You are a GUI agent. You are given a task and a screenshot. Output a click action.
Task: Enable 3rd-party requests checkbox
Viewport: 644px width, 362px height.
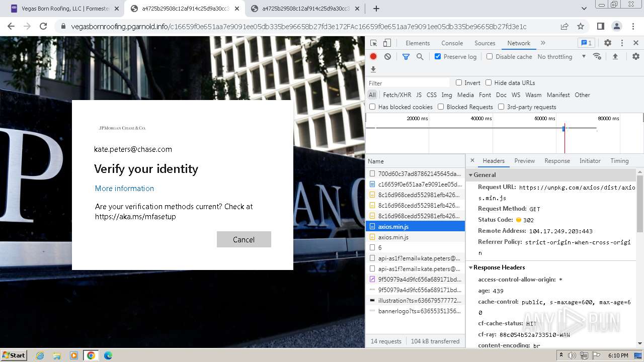tap(501, 107)
